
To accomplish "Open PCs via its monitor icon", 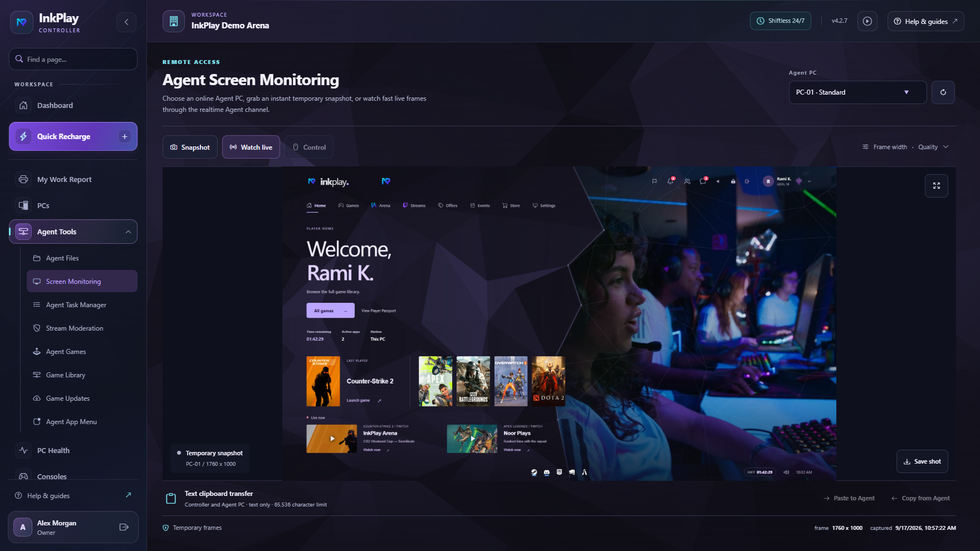I will [23, 206].
